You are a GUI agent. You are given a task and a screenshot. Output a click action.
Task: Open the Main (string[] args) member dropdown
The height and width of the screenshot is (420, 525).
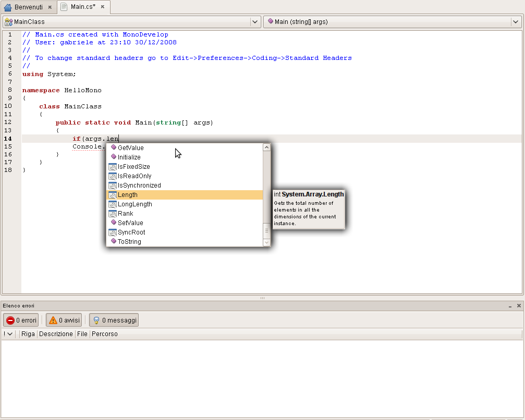515,22
